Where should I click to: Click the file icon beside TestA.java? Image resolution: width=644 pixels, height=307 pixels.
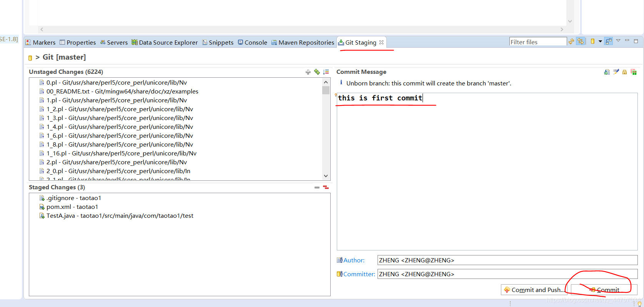pyautogui.click(x=42, y=216)
